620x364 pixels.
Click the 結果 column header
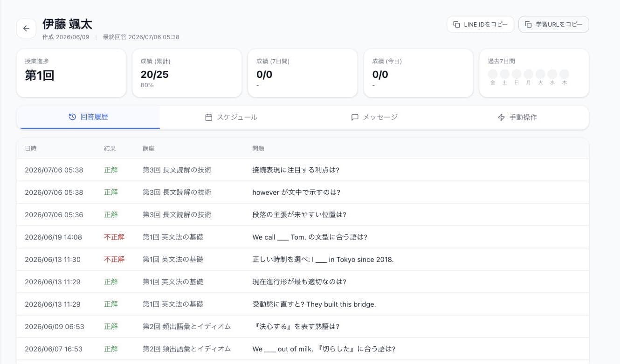[110, 148]
